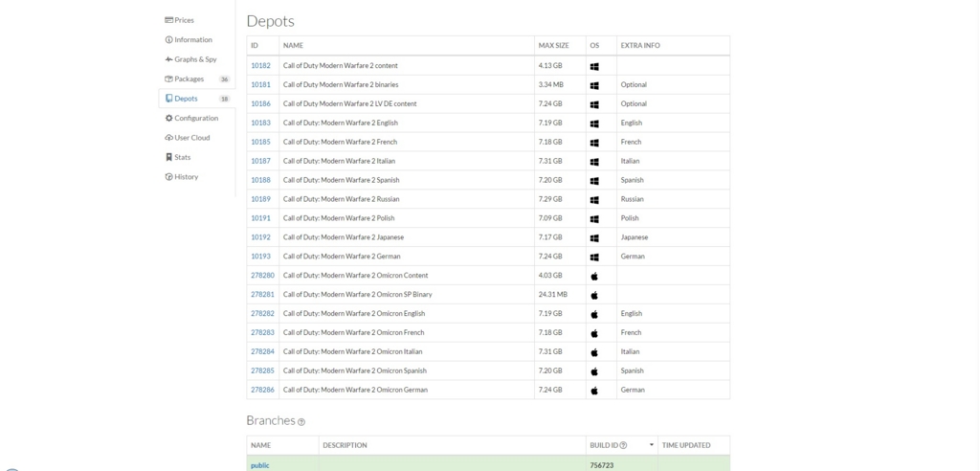Click the Windows icon in LV DE content row
The width and height of the screenshot is (980, 471).
[x=594, y=104]
